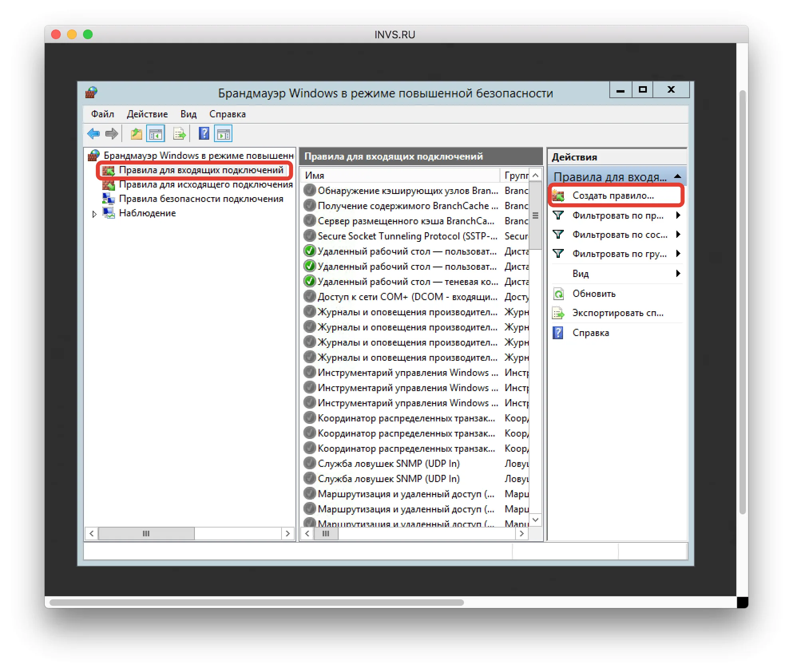This screenshot has width=793, height=672.
Task: Click the funnel icon next to Фильтровать по гру...
Action: pos(559,254)
